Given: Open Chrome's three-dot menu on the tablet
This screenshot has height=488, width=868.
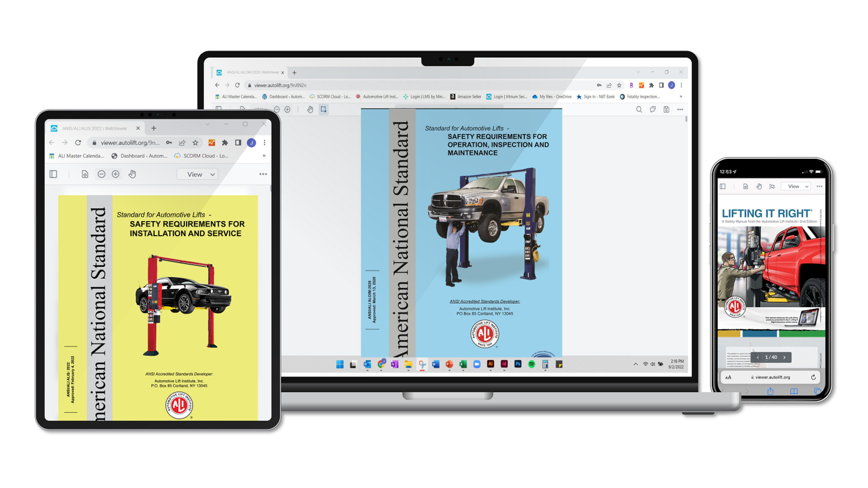Looking at the screenshot, I should point(264,143).
